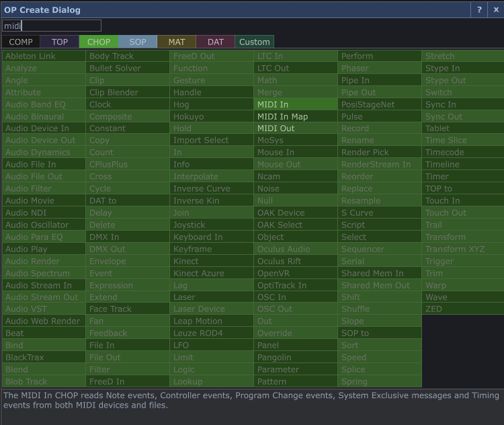Choose the Face Track operator
Image resolution: width=504 pixels, height=425 pixels.
[128, 309]
